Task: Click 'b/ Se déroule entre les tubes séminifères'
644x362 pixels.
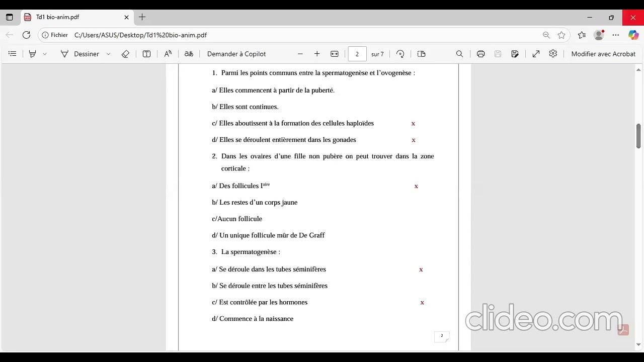Action: [x=270, y=286]
